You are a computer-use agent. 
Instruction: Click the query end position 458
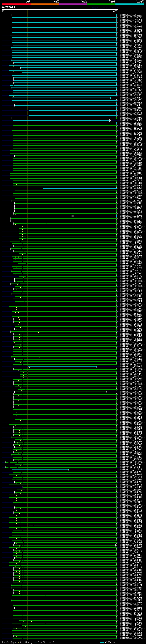pos(115,11)
